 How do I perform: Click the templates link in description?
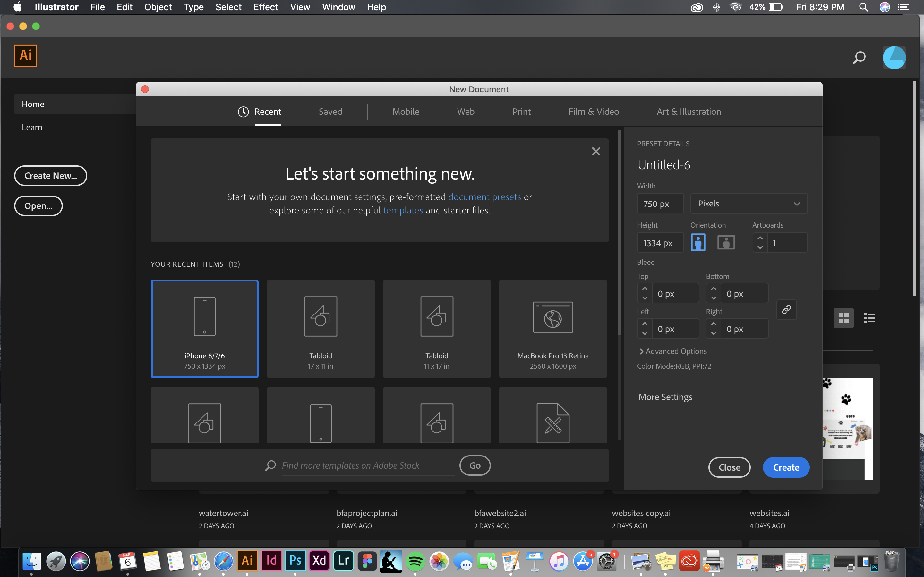402,211
